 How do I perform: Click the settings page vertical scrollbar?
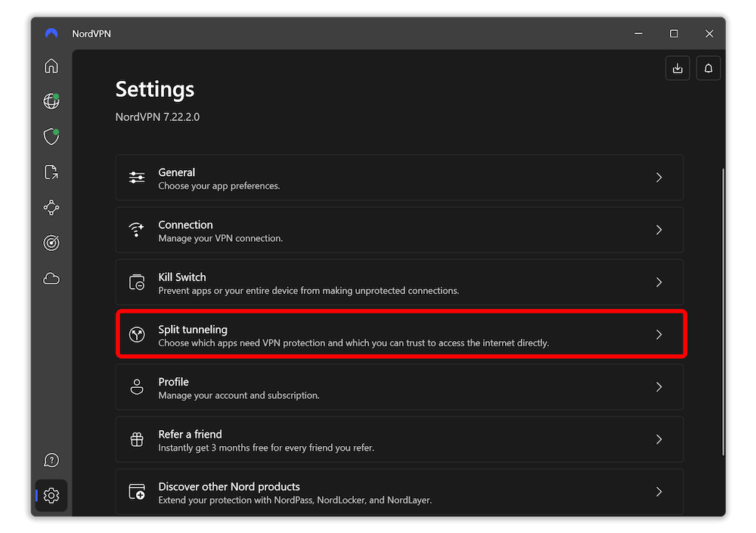[x=723, y=311]
